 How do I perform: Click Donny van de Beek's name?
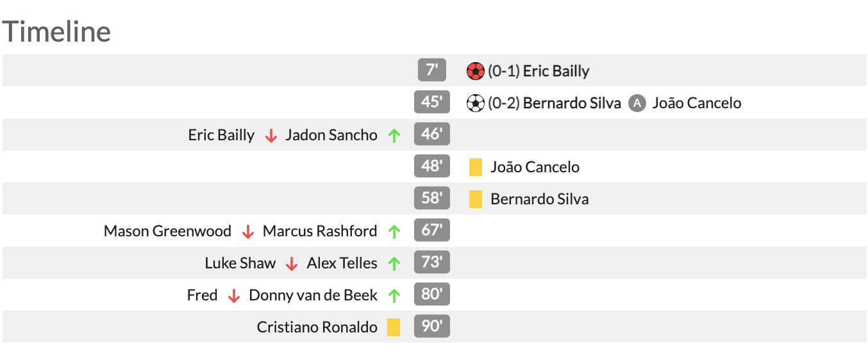313,295
